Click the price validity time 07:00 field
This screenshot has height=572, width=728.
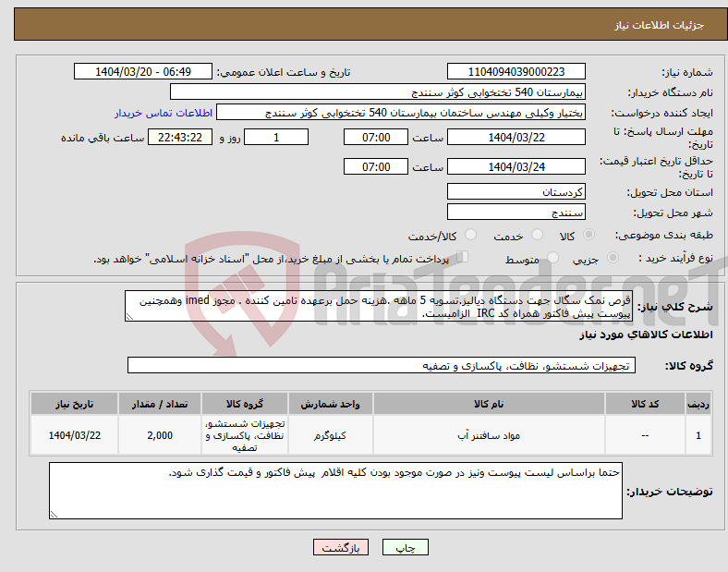click(x=376, y=166)
